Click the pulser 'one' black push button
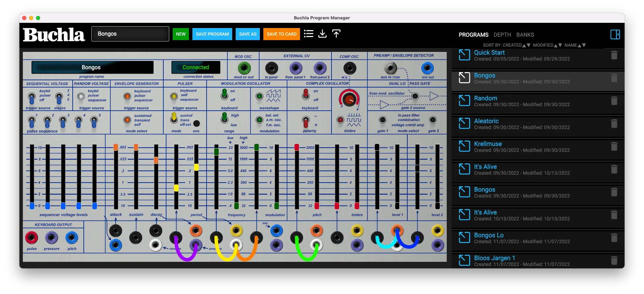 pyautogui.click(x=196, y=123)
